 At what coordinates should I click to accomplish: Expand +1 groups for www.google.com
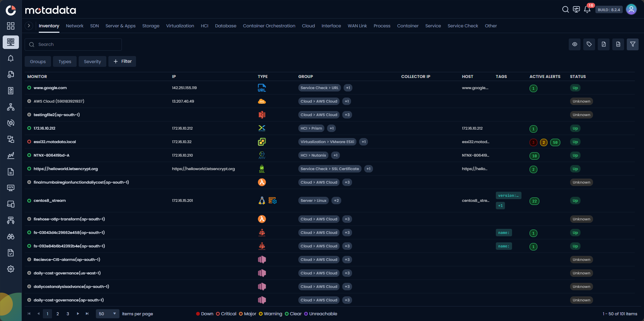(x=348, y=88)
